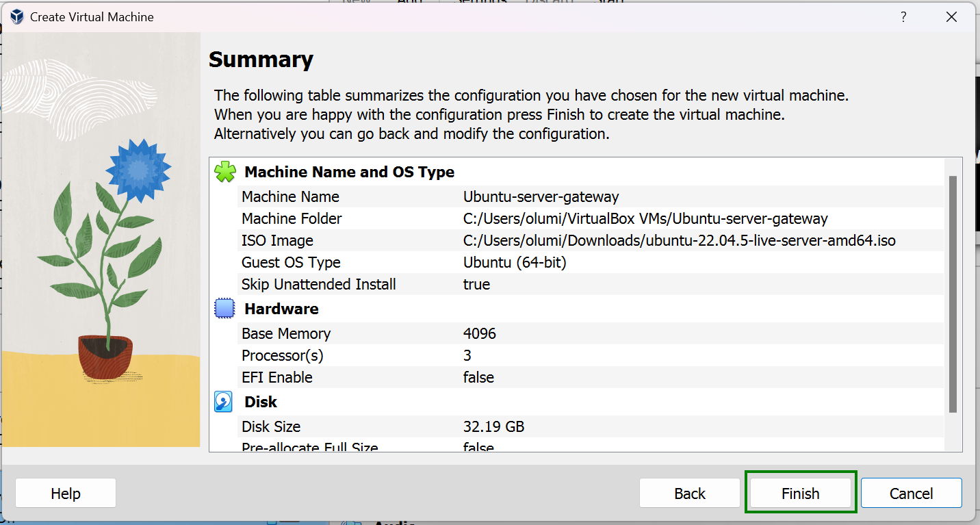The height and width of the screenshot is (525, 980).
Task: Click the ISO Image row label
Action: pos(277,241)
